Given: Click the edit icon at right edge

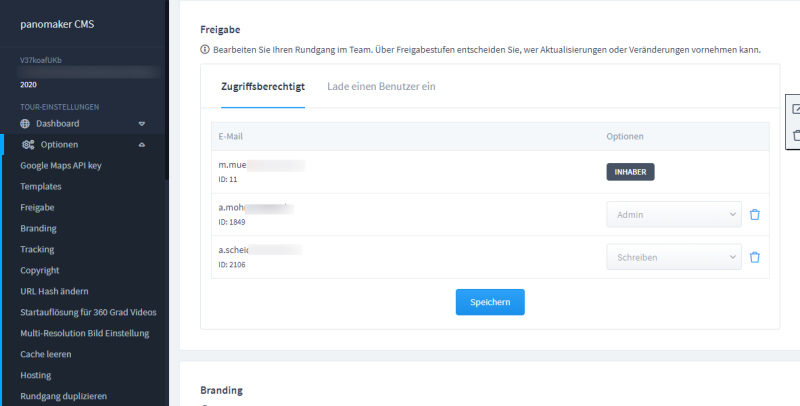Looking at the screenshot, I should tap(796, 109).
